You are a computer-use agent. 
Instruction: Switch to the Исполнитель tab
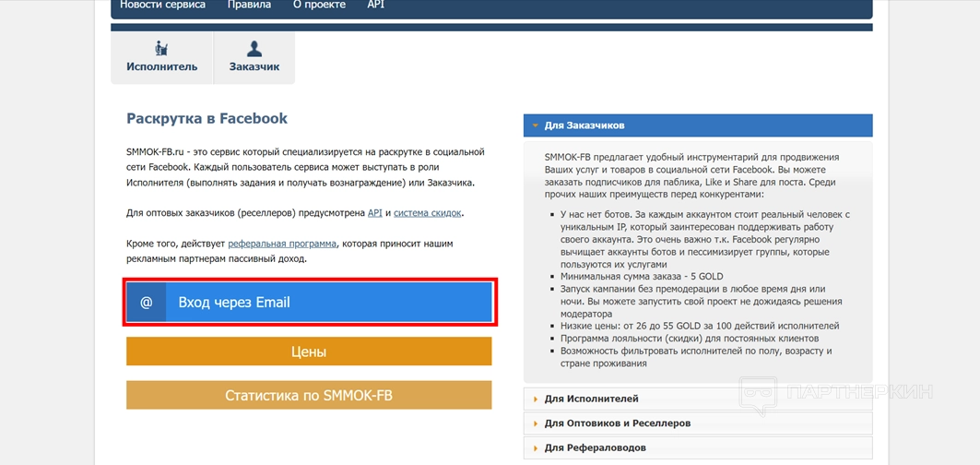point(162,57)
